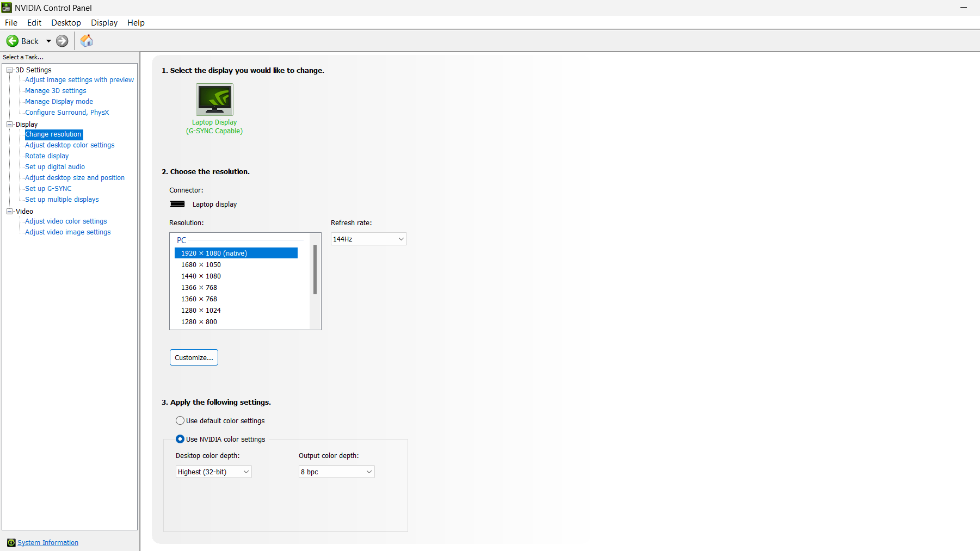Select the Laptop Display monitor thumbnail
Viewport: 980px width, 551px height.
(x=214, y=99)
